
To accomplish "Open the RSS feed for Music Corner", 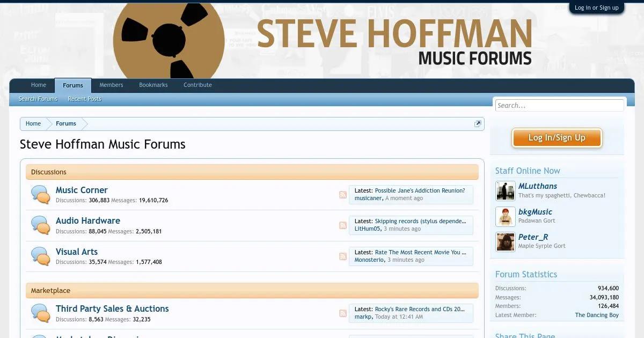I will 343,195.
